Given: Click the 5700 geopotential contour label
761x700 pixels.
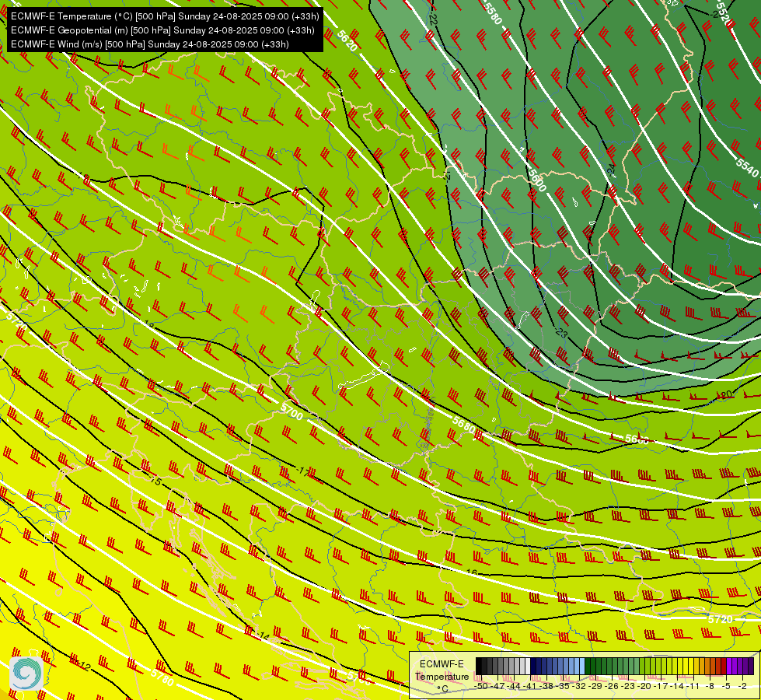Looking at the screenshot, I should pyautogui.click(x=291, y=412).
